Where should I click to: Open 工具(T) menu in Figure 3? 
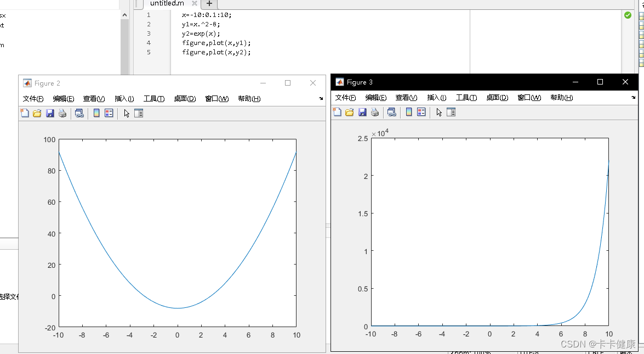[466, 98]
